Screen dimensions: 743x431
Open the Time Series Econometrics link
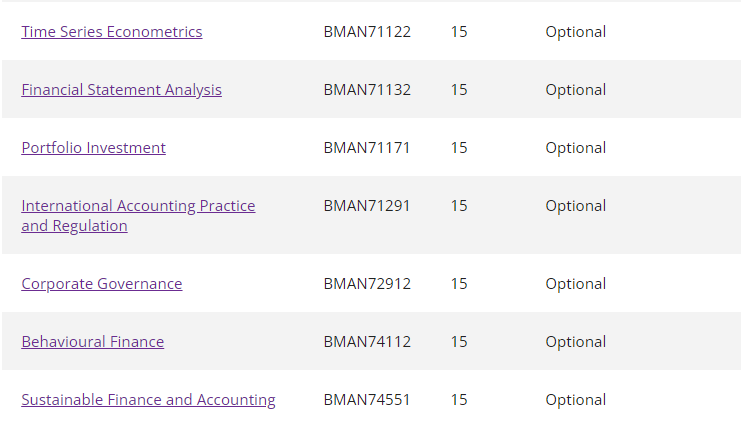[x=112, y=32]
